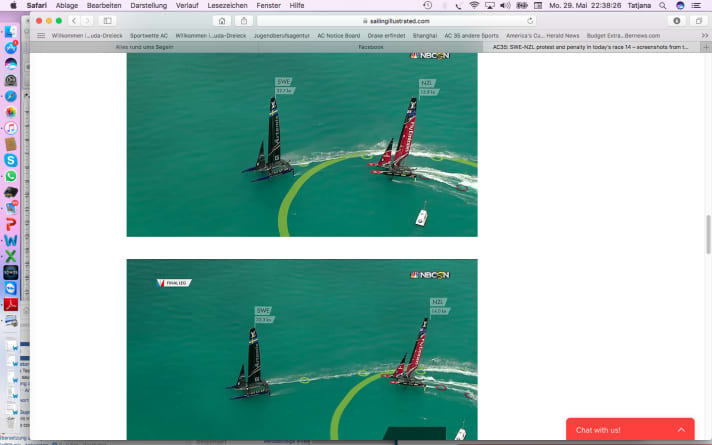Add a new tab with plus button
This screenshot has width=712, height=445.
point(706,47)
